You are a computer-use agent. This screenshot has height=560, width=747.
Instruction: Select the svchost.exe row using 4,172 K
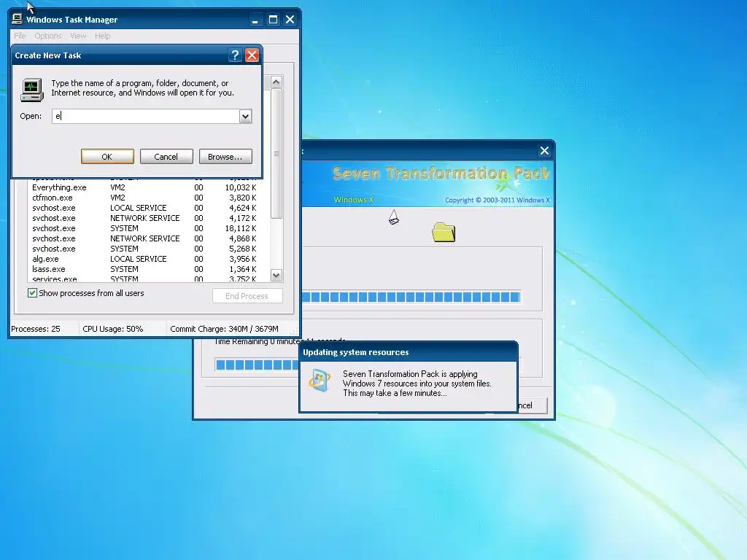coord(147,218)
